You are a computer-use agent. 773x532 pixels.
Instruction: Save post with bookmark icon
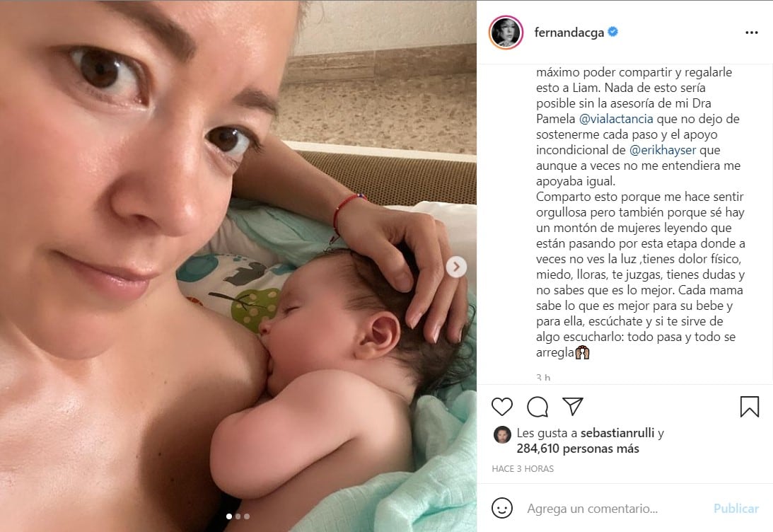(x=750, y=407)
